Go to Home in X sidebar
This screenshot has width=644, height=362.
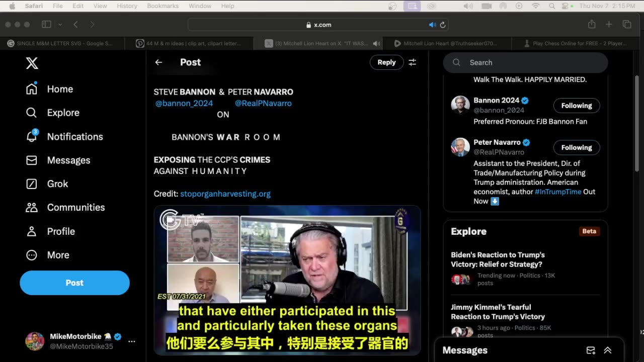(x=50, y=89)
